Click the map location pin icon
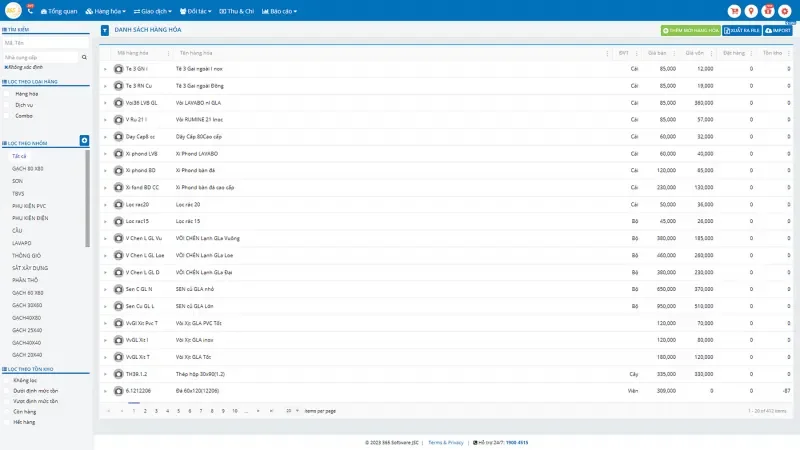The image size is (800, 450). point(751,11)
